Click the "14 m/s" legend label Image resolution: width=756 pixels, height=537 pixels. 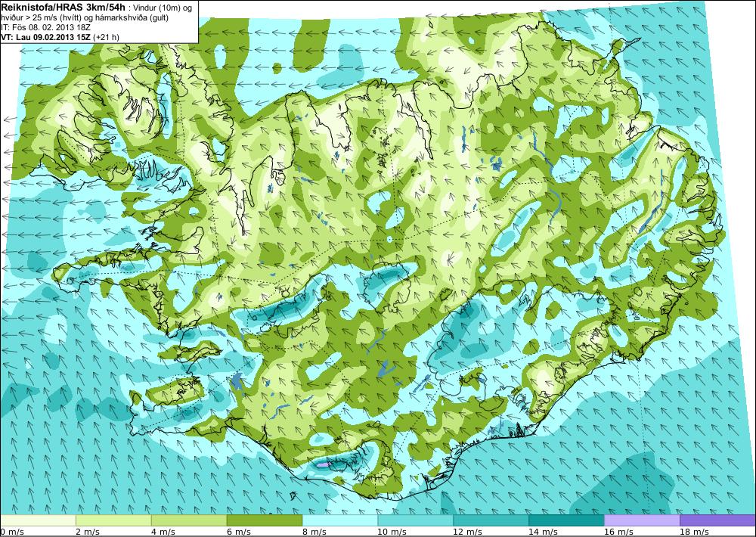tap(543, 532)
